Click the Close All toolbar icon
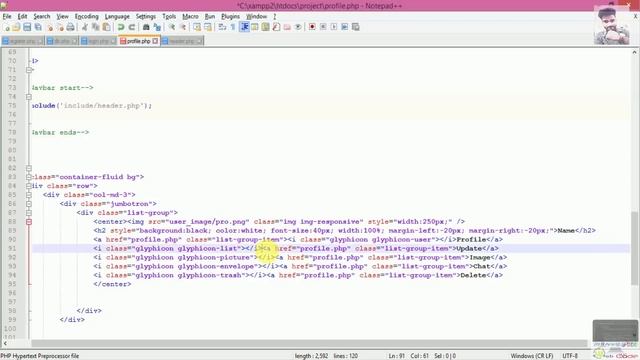Screen dimensions: 640x360 pyautogui.click(x=60, y=27)
